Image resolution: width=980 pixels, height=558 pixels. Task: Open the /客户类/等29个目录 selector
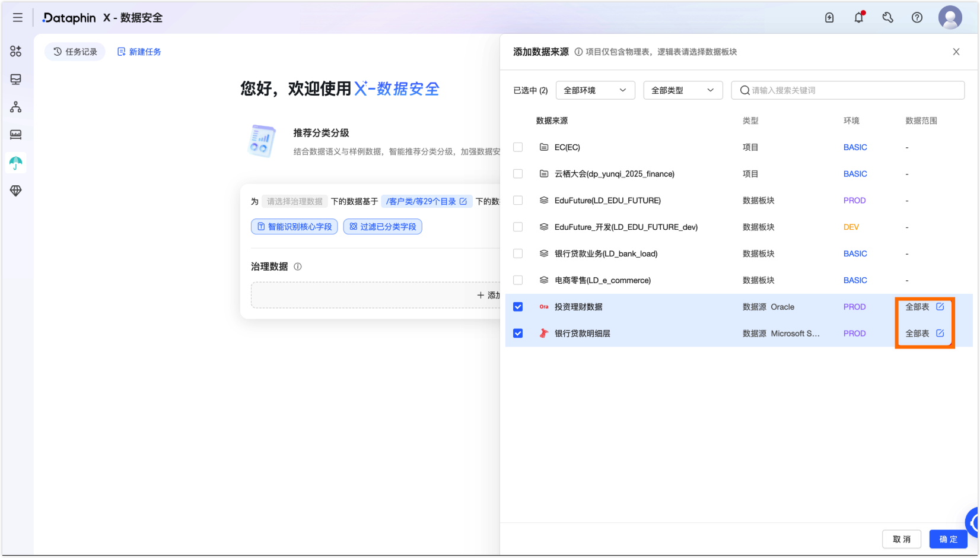tap(427, 201)
